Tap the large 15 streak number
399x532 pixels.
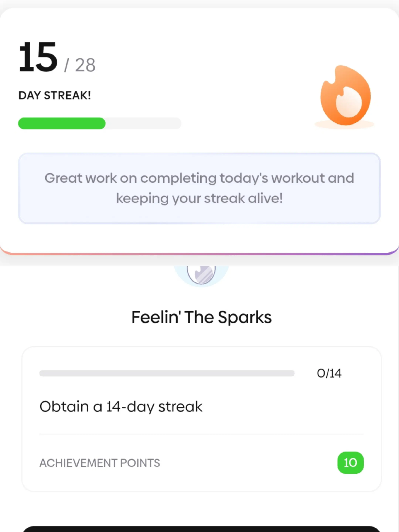click(x=38, y=57)
